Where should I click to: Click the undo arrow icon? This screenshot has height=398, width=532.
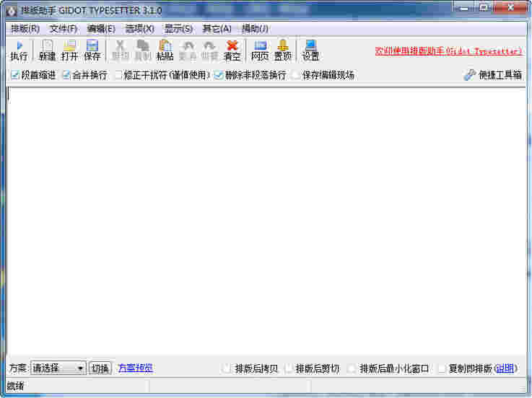[x=188, y=50]
